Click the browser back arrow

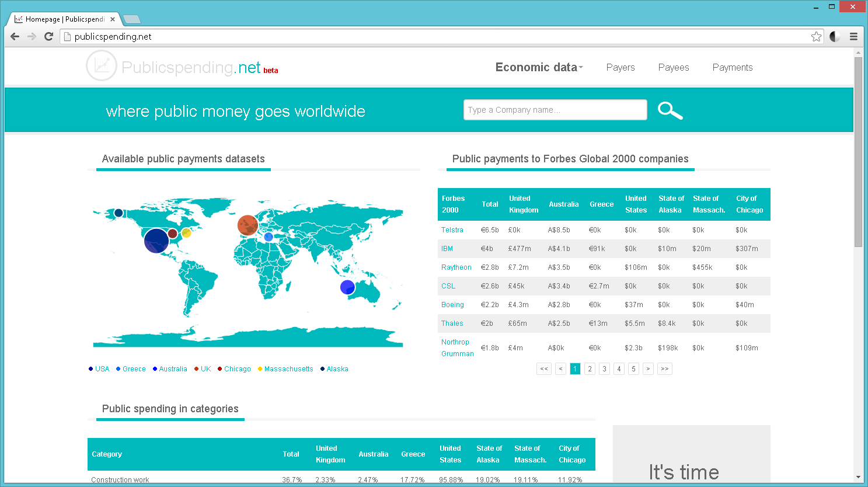[15, 36]
